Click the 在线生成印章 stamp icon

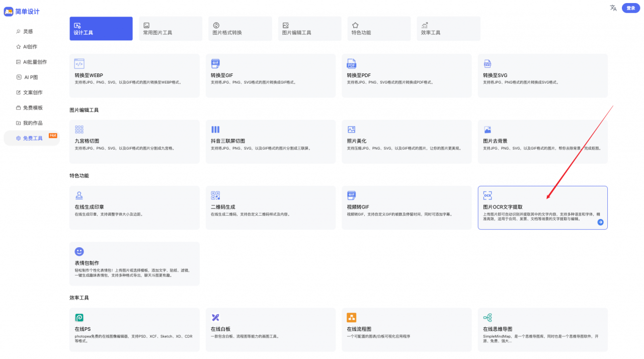(x=79, y=195)
